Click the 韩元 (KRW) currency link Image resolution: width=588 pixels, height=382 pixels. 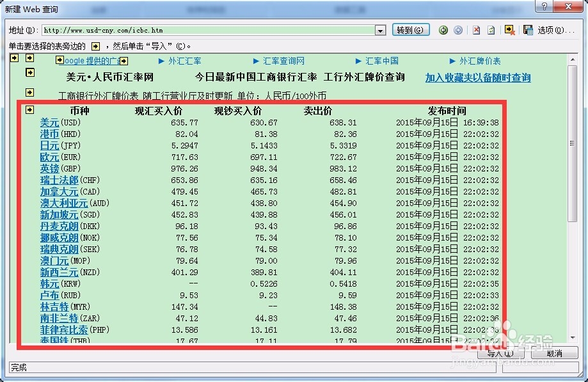[x=49, y=284]
